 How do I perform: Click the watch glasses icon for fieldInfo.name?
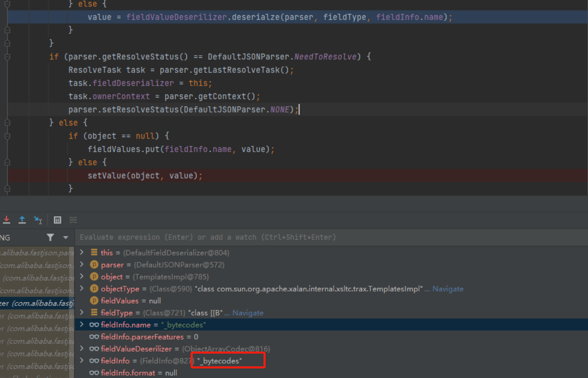click(94, 325)
